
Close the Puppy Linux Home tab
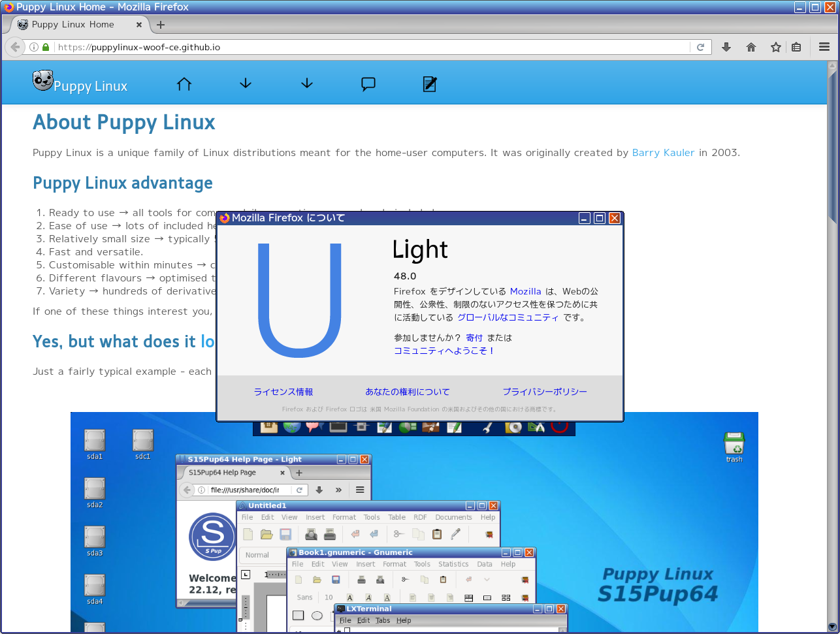coord(139,25)
